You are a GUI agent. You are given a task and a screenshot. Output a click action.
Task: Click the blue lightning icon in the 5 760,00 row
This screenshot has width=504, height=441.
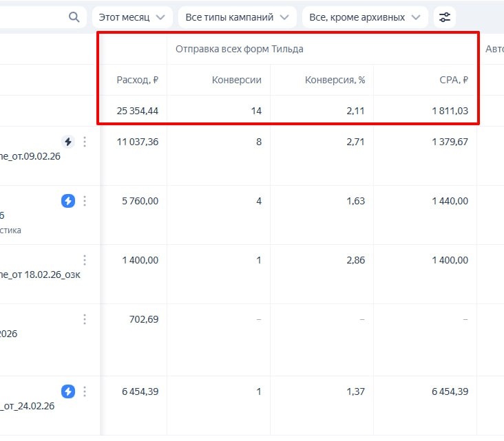point(67,201)
